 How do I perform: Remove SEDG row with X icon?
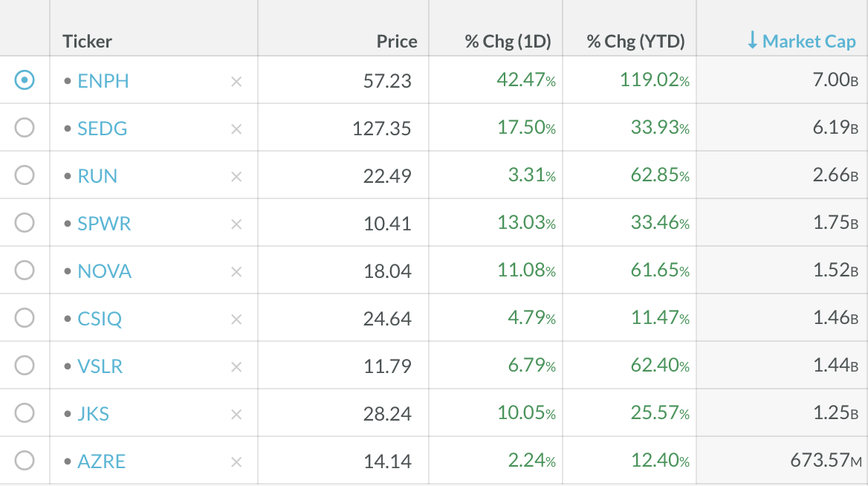[x=236, y=129]
